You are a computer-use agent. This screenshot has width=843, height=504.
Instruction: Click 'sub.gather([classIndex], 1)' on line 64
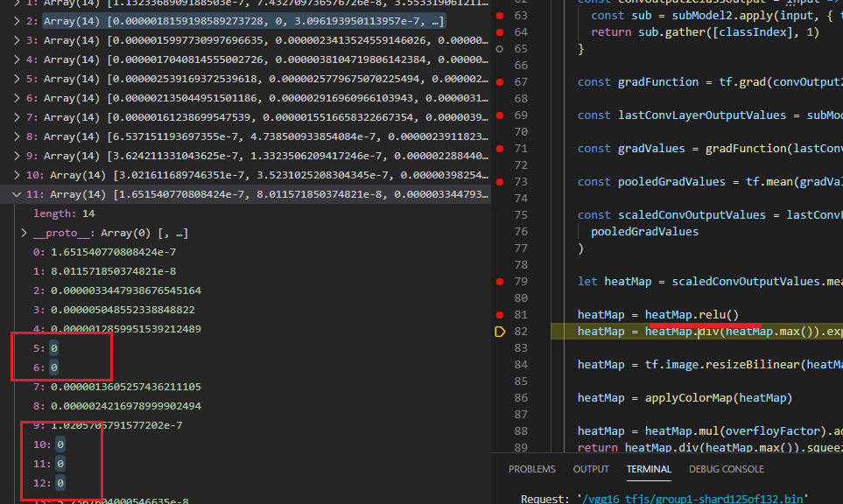point(728,32)
